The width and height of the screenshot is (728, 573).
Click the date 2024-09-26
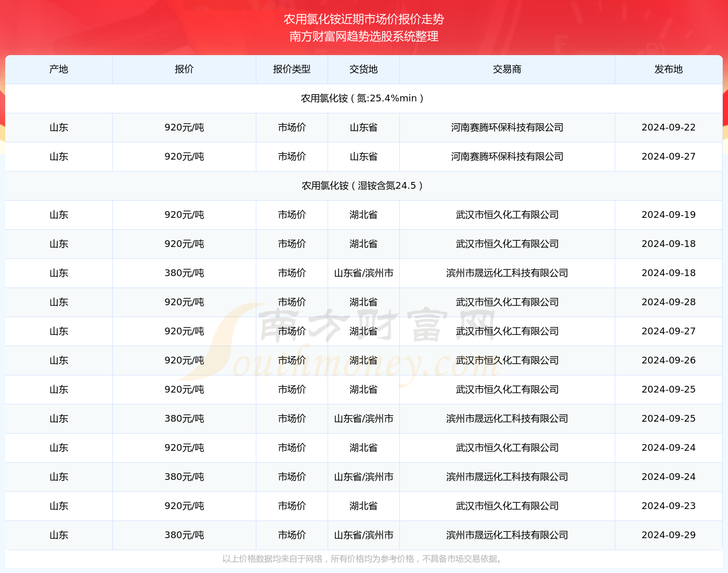(x=669, y=360)
